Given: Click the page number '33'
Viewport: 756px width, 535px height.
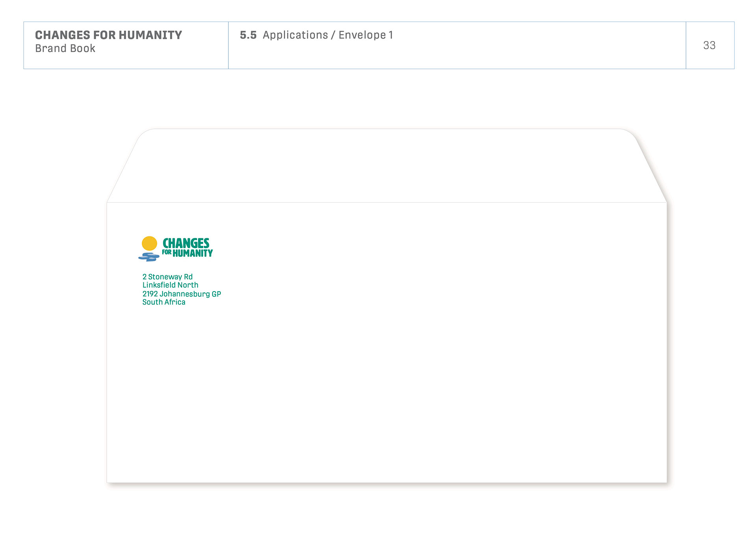Looking at the screenshot, I should click(709, 45).
